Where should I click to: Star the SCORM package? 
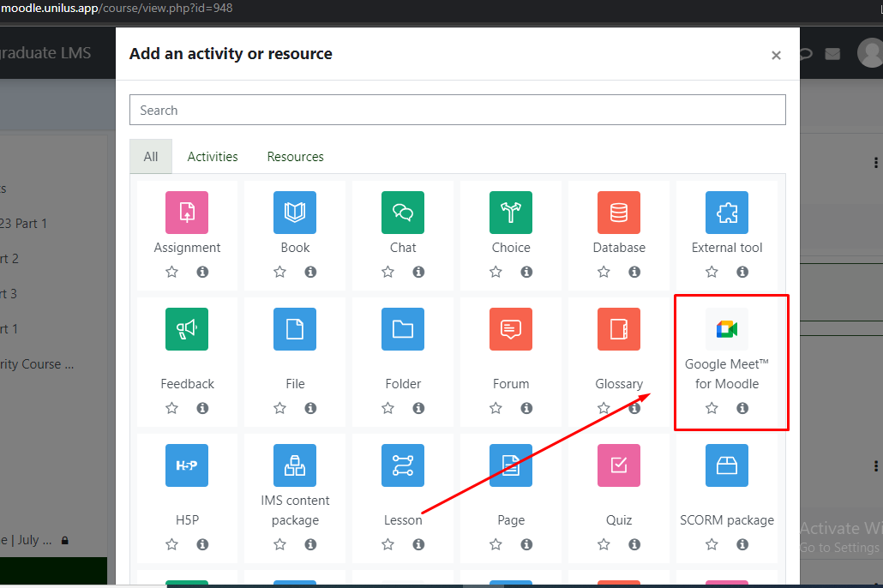pyautogui.click(x=712, y=544)
